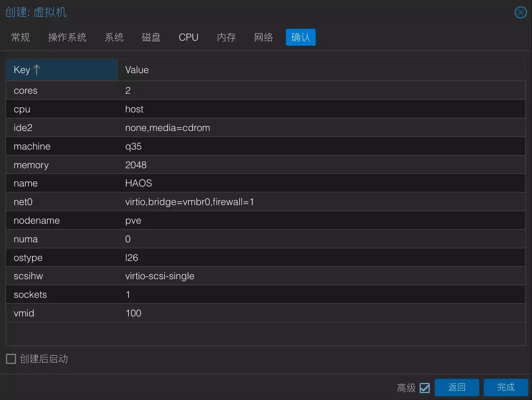The width and height of the screenshot is (532, 400).
Task: Click the name HAOS row
Action: click(265, 183)
